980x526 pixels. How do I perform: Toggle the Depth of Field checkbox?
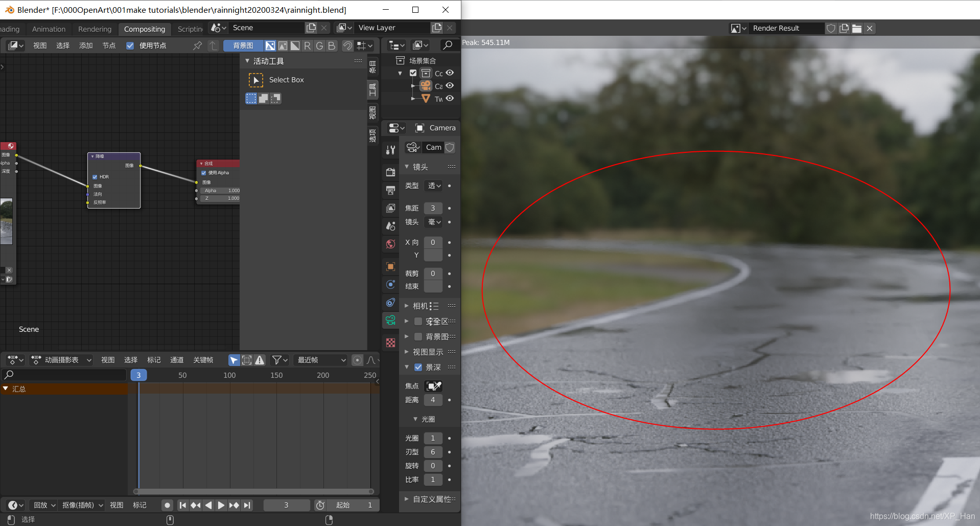(418, 367)
